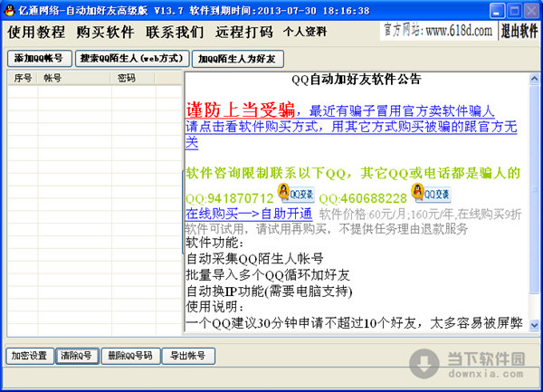Open the 在线购买—>自助开通 link
This screenshot has width=543, height=392.
[x=249, y=214]
